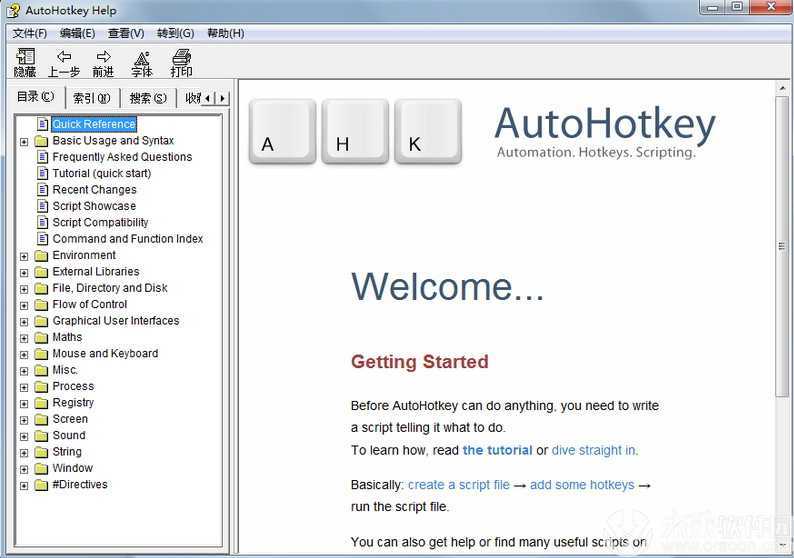Switch to the 索引 (Index) tab
The height and width of the screenshot is (558, 794).
[x=92, y=98]
